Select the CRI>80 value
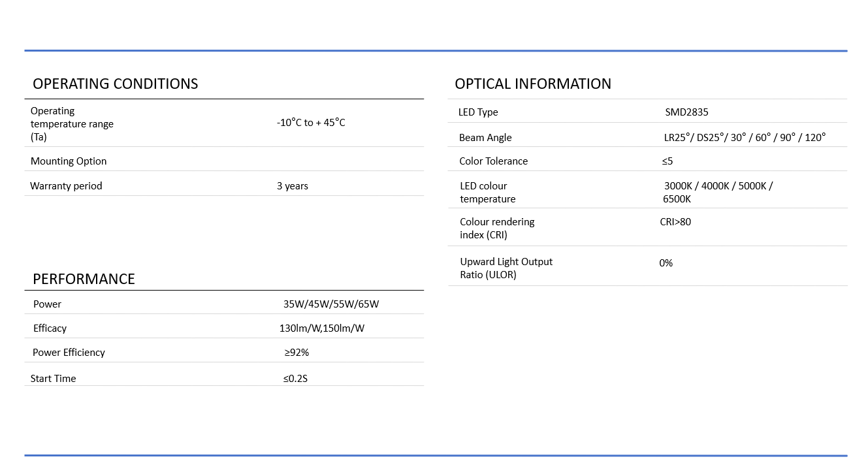Viewport: 868px width, 461px height. (675, 222)
